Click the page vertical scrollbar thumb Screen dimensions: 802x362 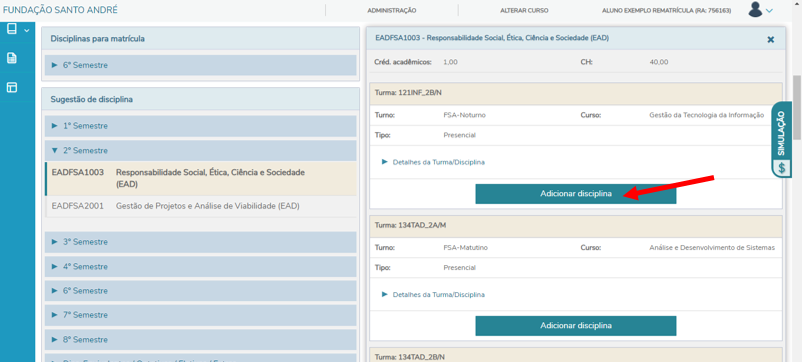pos(796,107)
